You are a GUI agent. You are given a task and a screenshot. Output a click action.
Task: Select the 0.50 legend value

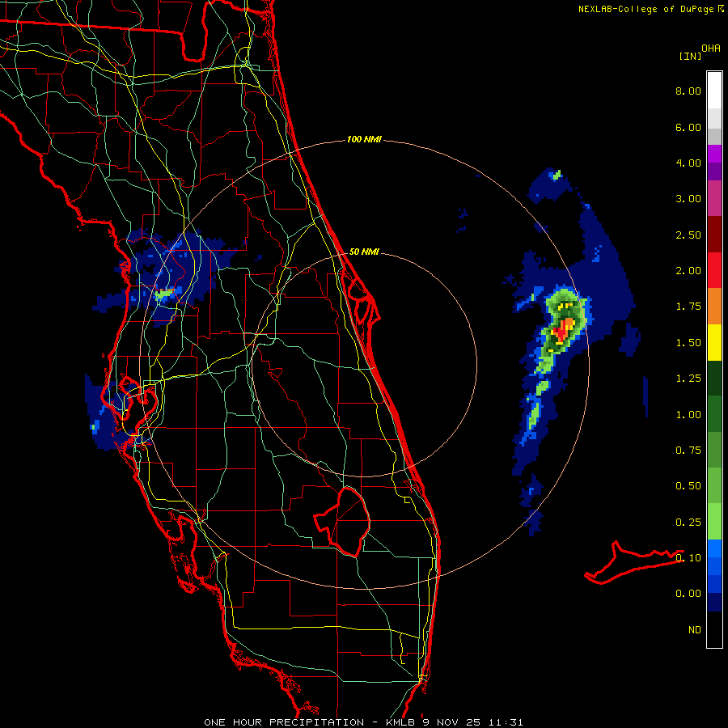pyautogui.click(x=688, y=486)
